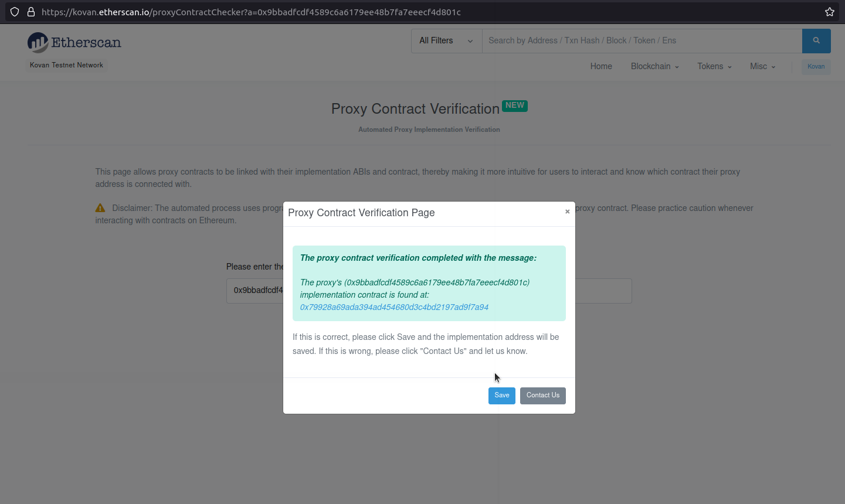The image size is (845, 504).
Task: Click the green NEW badge
Action: [x=515, y=105]
